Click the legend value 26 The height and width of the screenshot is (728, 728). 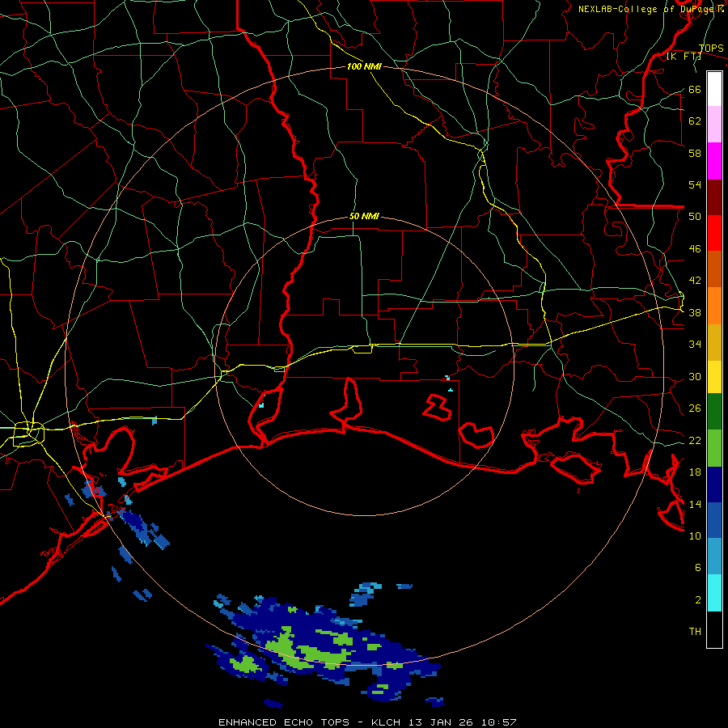(695, 408)
